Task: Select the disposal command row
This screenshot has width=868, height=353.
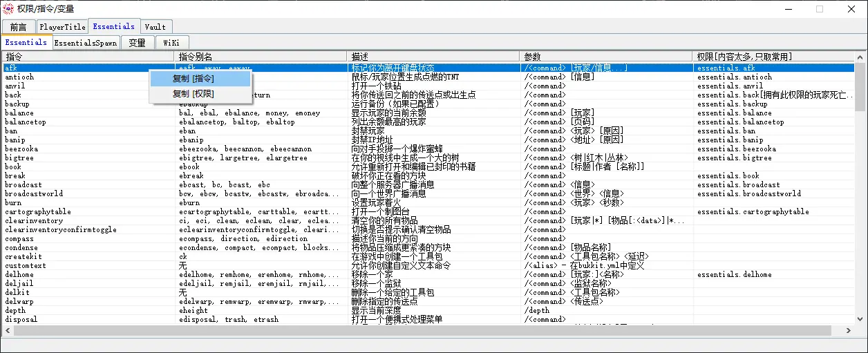Action: tap(428, 319)
